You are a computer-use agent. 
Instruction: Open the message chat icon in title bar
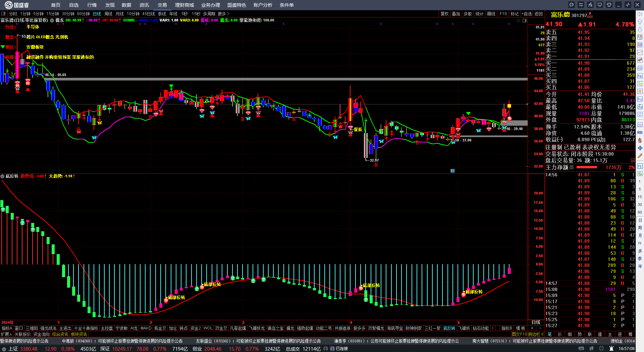pyautogui.click(x=572, y=5)
